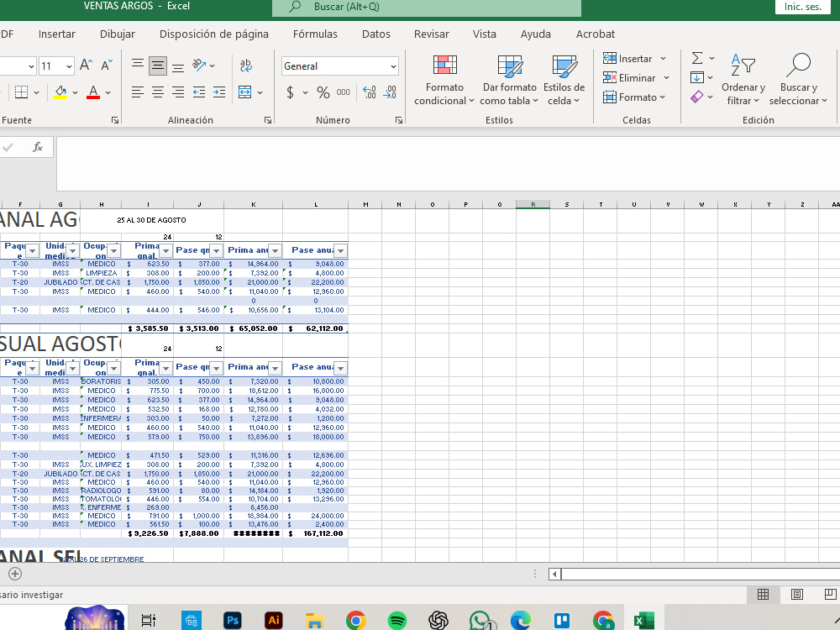Screen dimensions: 840x630
Task: Expand the borders dropdown arrow
Action: 36,92
